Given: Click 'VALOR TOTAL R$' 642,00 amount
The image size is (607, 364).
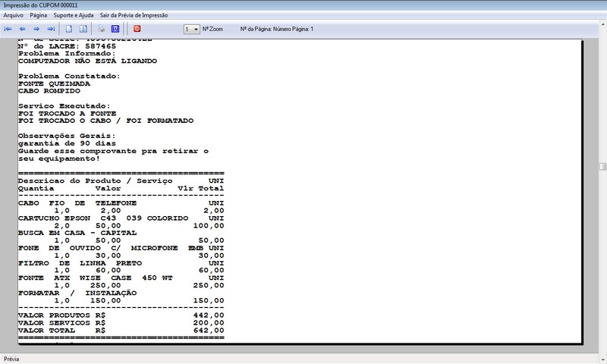Looking at the screenshot, I should [x=209, y=331].
